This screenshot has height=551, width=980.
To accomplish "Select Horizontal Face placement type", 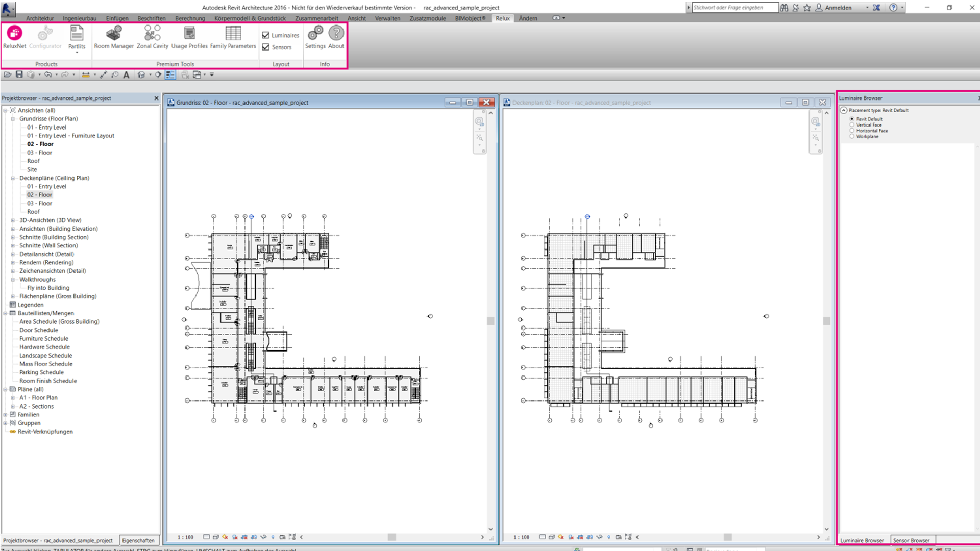I will coord(852,131).
